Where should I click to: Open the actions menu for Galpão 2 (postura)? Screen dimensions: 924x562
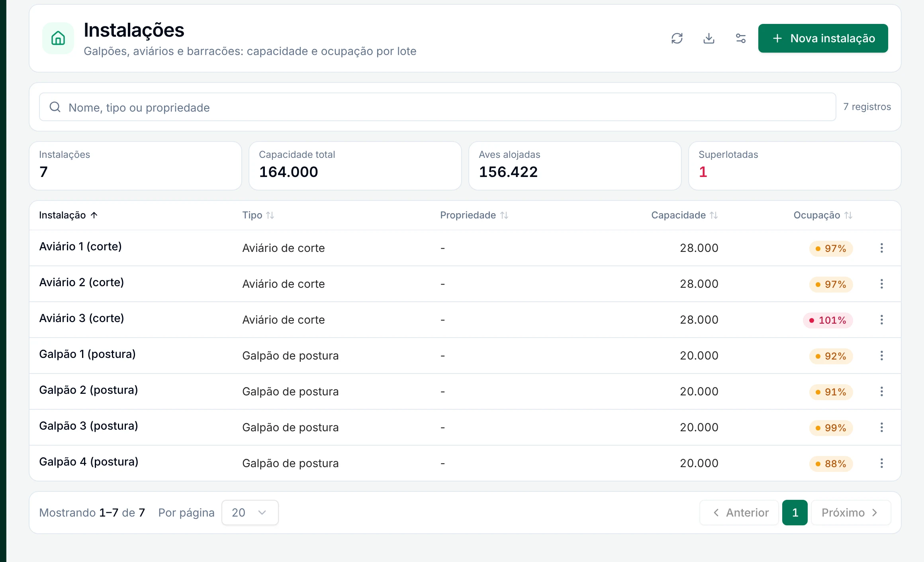coord(882,391)
